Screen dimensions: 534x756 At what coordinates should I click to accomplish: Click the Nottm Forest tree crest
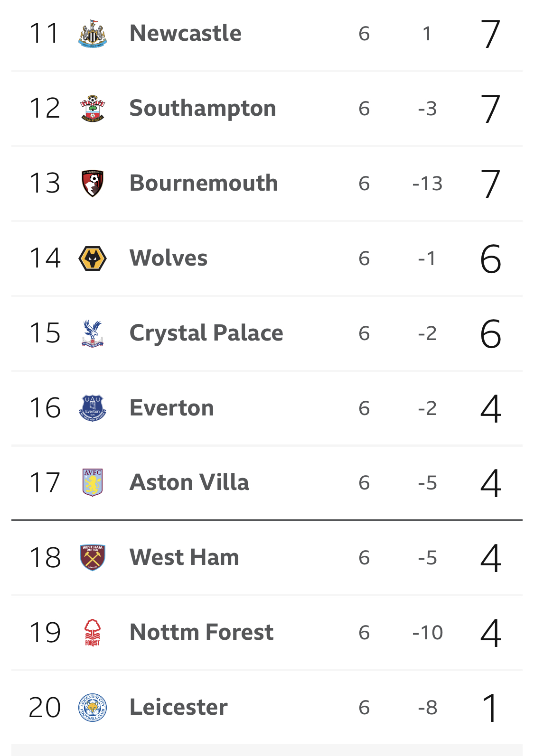(93, 633)
